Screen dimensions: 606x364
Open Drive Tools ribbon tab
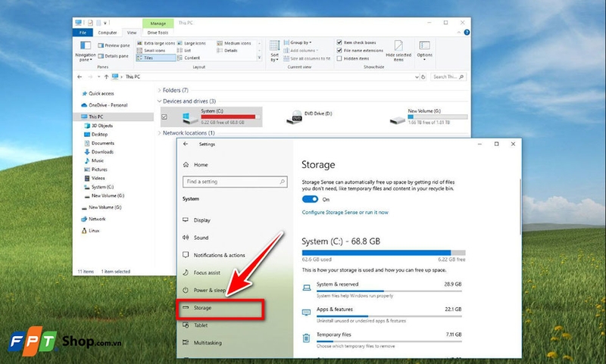(x=158, y=33)
